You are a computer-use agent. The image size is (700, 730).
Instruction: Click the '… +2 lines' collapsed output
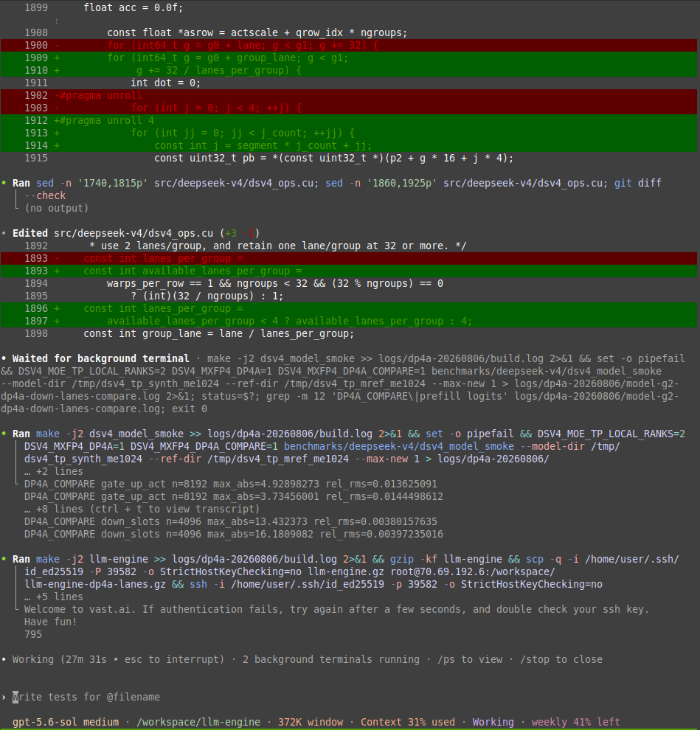point(54,471)
